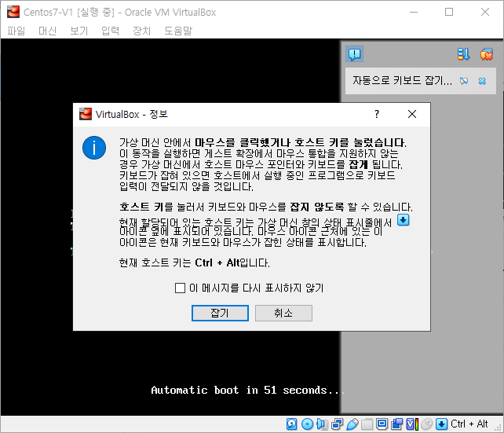The width and height of the screenshot is (504, 433).
Task: Click the dialog help question mark button
Action: [377, 114]
